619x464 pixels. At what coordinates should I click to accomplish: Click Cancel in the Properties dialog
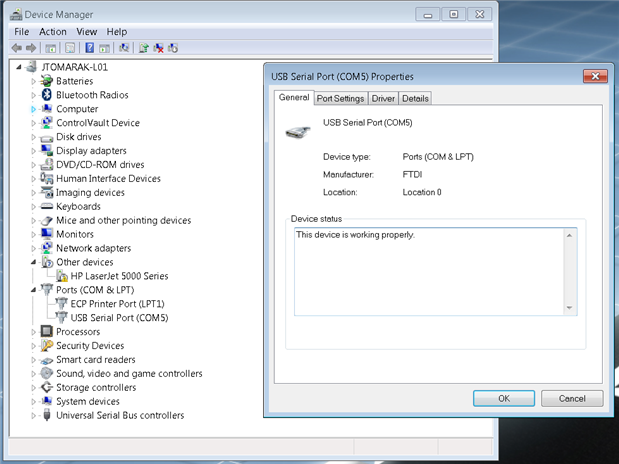pos(572,398)
